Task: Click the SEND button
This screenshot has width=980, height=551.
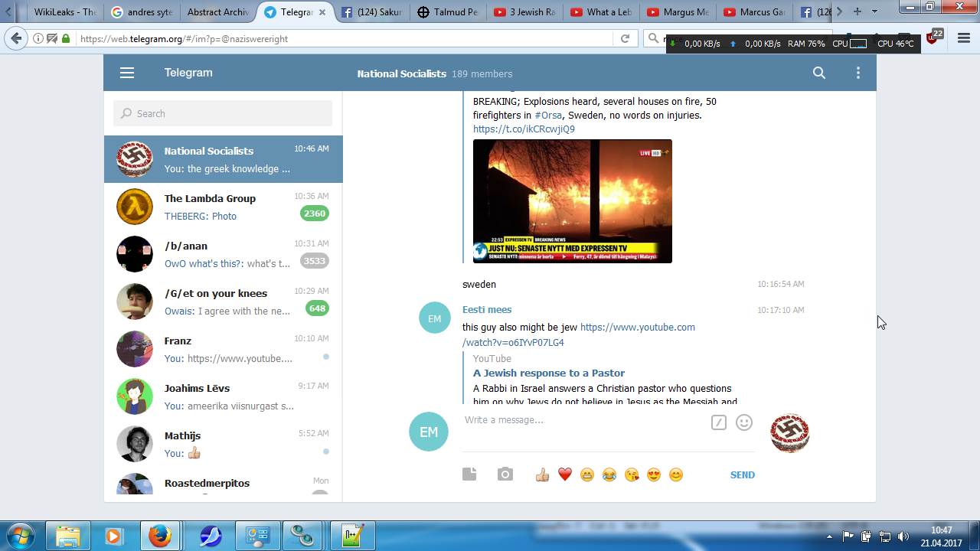Action: point(743,474)
